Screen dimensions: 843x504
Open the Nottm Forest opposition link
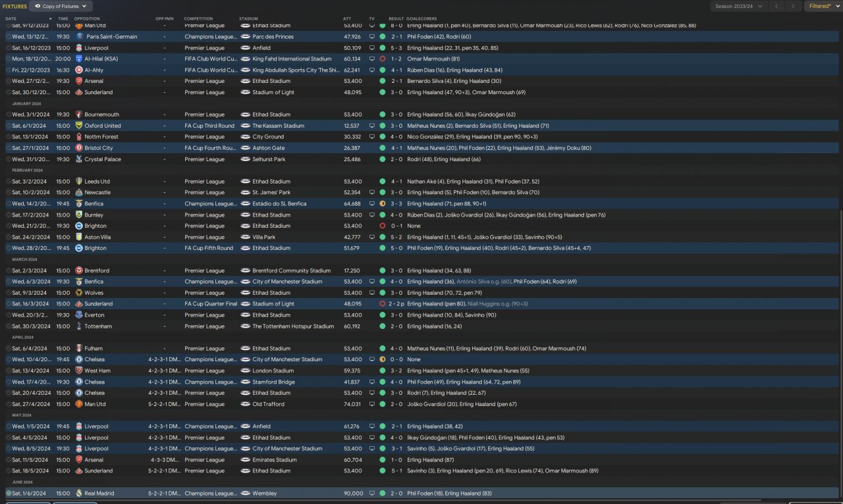point(101,137)
